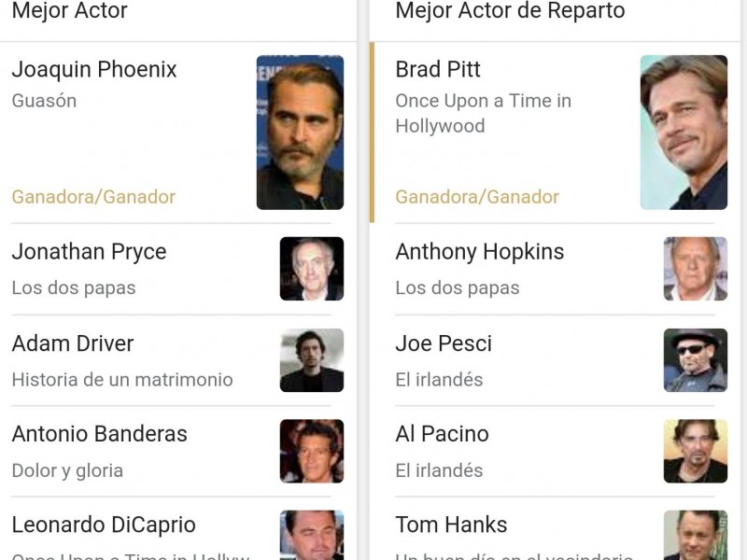Choose the Al Pacino name
This screenshot has height=560, width=747.
coord(442,434)
